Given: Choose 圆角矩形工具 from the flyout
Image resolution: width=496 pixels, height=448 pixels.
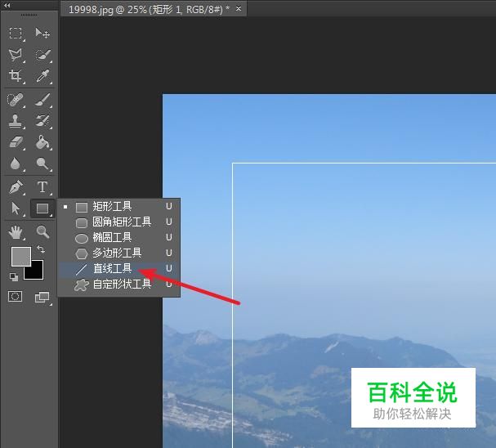Looking at the screenshot, I should (x=119, y=222).
